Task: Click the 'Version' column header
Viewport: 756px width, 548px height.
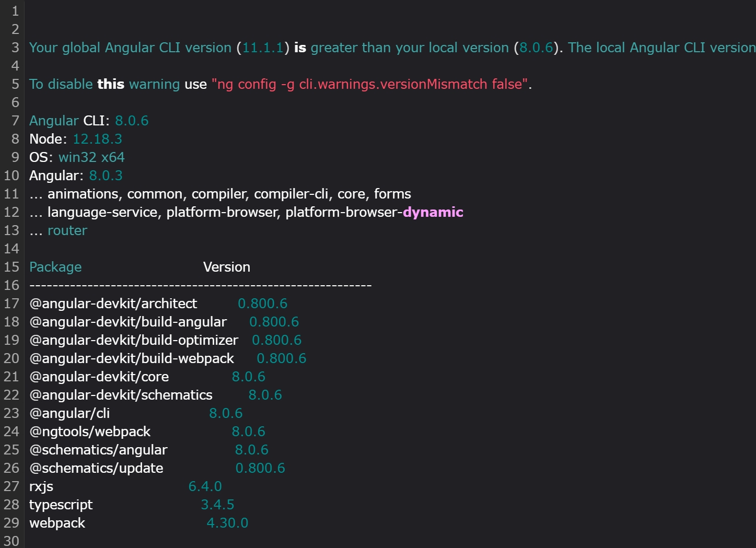Action: (227, 267)
